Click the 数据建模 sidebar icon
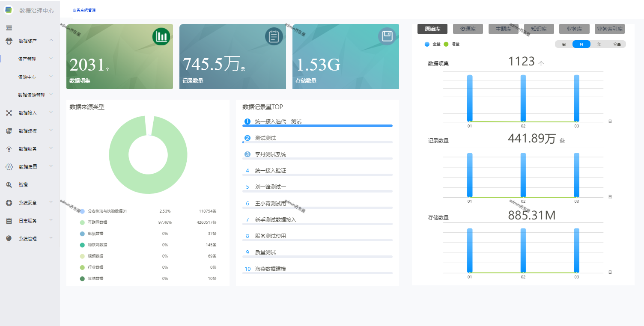This screenshot has height=326, width=644. click(9, 131)
